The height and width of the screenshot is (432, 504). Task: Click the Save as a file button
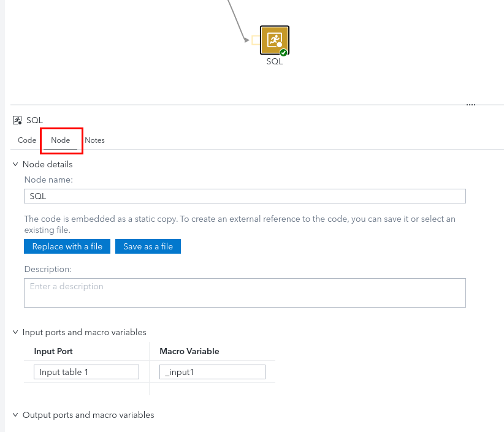148,246
